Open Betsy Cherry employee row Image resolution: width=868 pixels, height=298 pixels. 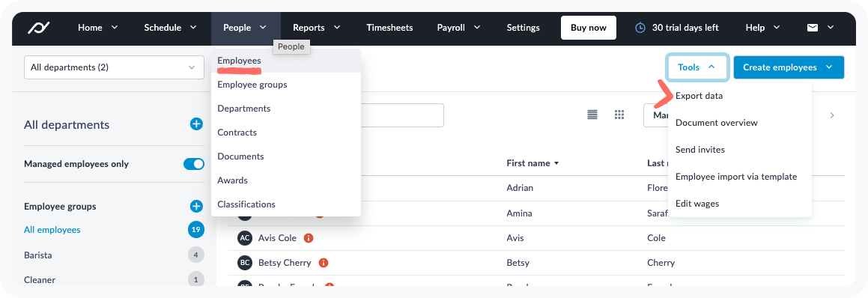click(536, 263)
